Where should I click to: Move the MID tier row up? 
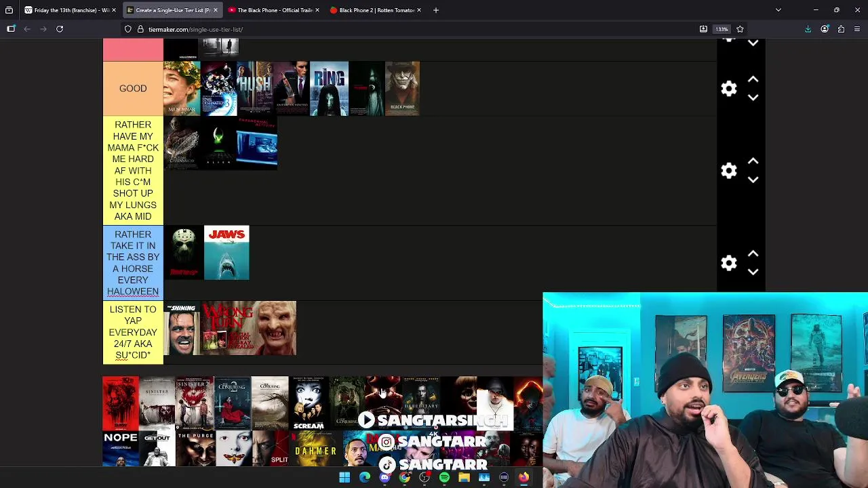[x=753, y=161]
